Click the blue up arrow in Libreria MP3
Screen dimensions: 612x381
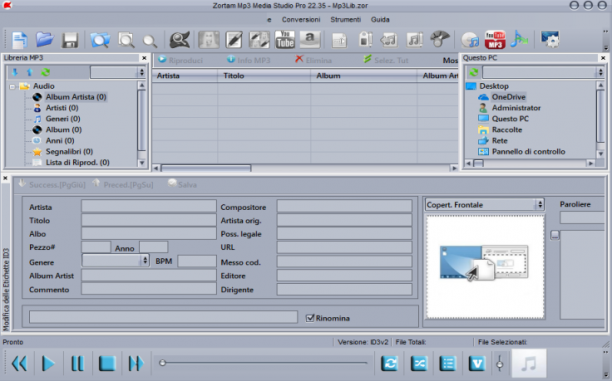point(30,72)
